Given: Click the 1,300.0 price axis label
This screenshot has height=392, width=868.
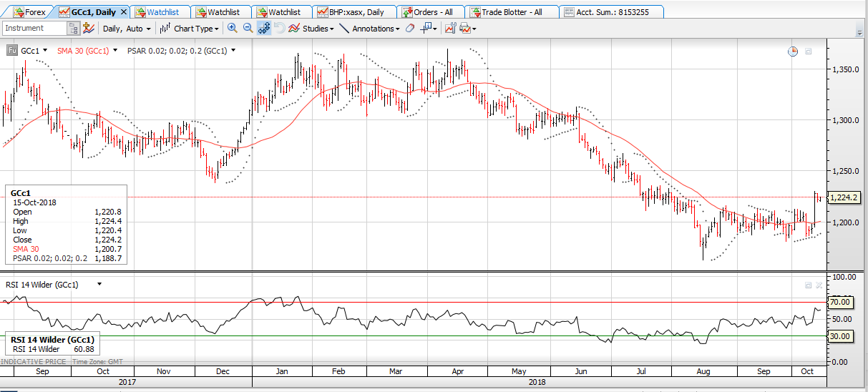Looking at the screenshot, I should (844, 120).
